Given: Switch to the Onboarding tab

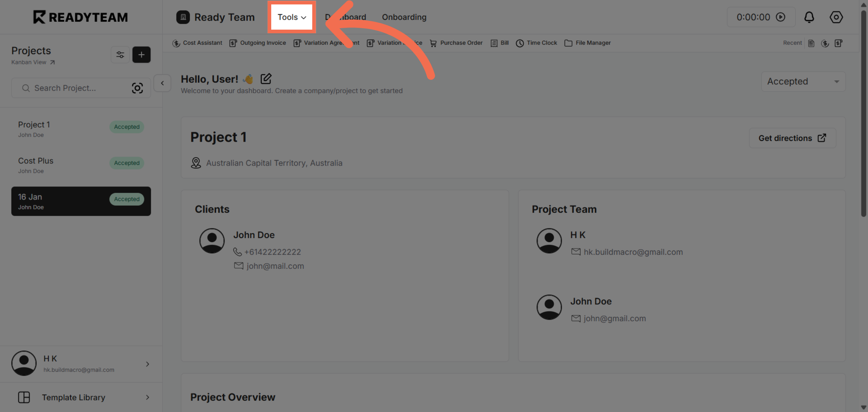Looking at the screenshot, I should coord(404,17).
